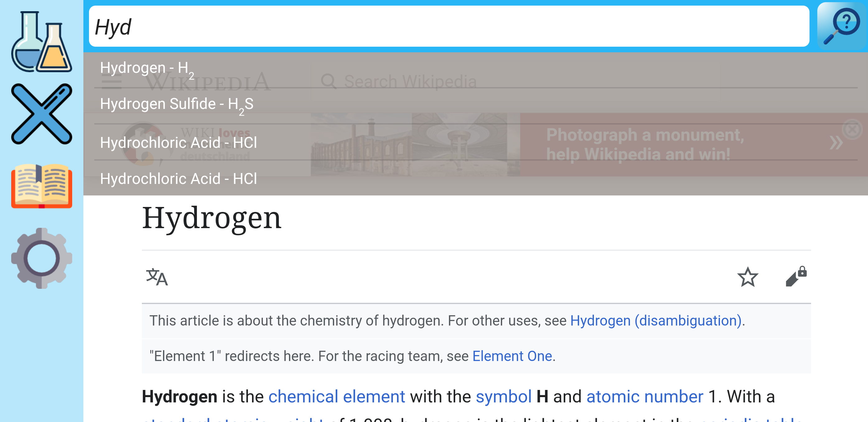Open the atomic number link

click(x=645, y=396)
